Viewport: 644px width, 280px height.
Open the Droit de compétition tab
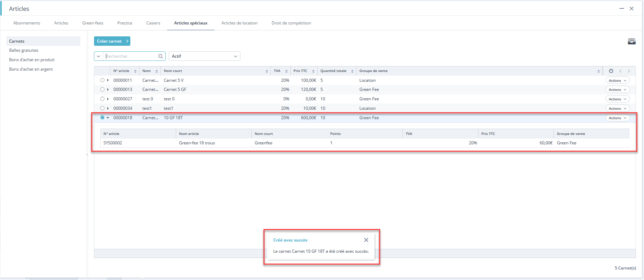(x=291, y=23)
